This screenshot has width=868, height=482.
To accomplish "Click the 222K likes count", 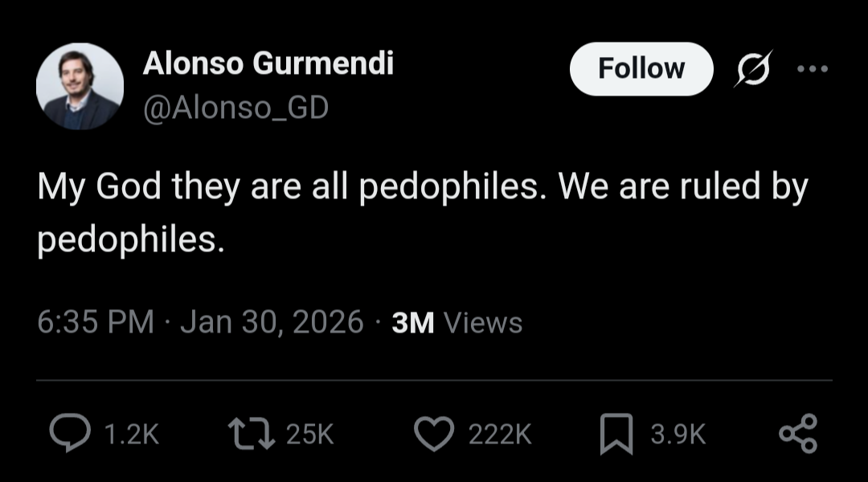I will pyautogui.click(x=499, y=435).
